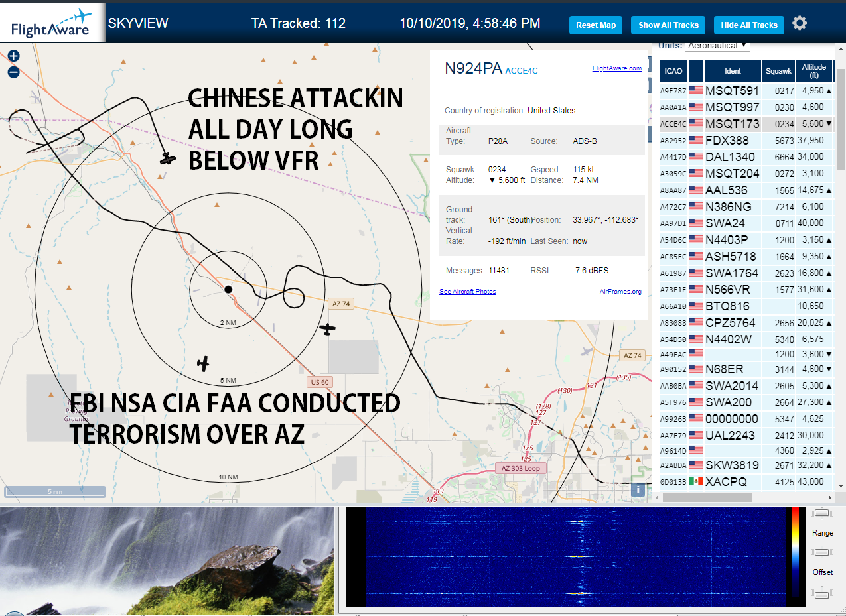Select the MSQT204 row
The image size is (846, 616).
[746, 173]
